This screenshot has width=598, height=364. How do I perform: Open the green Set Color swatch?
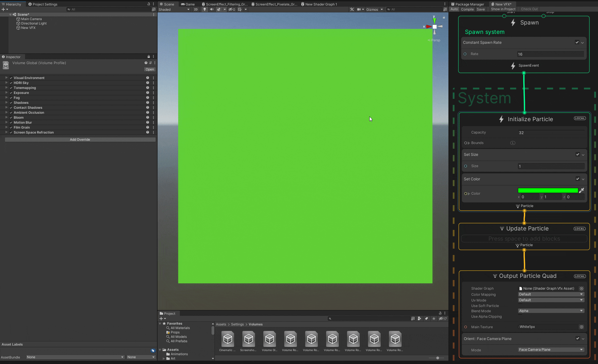(548, 190)
